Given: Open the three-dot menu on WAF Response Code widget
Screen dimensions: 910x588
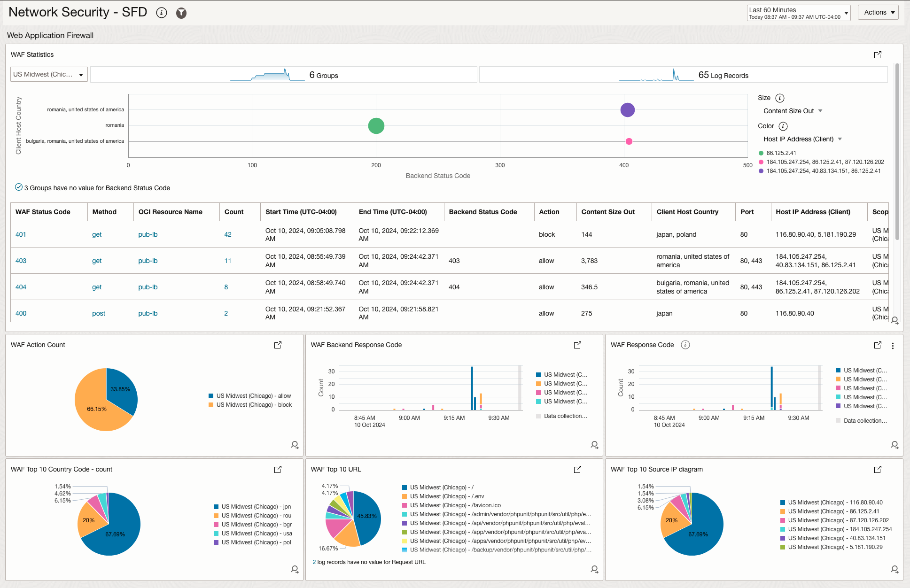Looking at the screenshot, I should click(893, 345).
